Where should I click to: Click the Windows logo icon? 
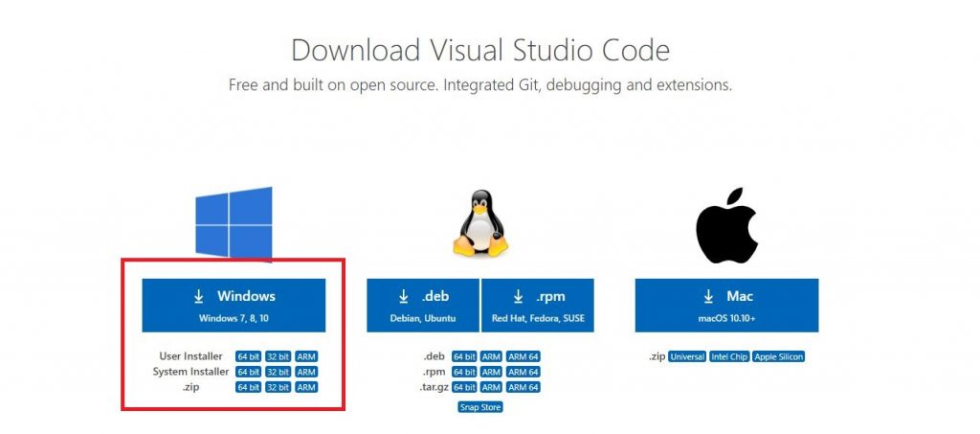click(234, 223)
